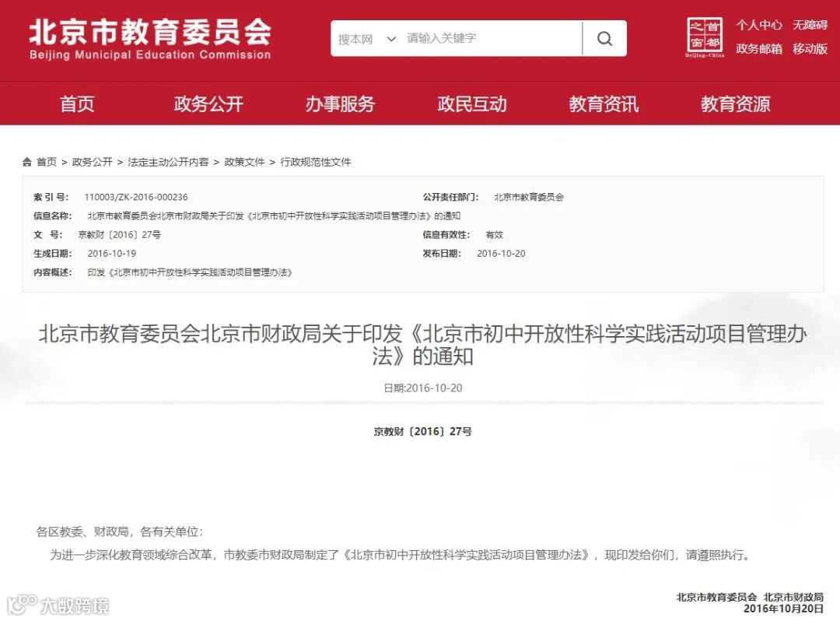The width and height of the screenshot is (840, 621).
Task: Select index number 110003/ZK-2016-000236
Action: [x=136, y=197]
